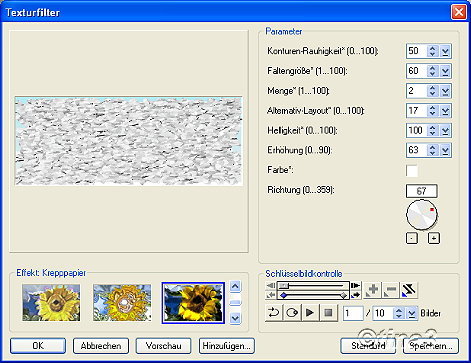Viewport: 471px width, 363px height.
Task: Click the reverse key frames icon
Action: (x=409, y=290)
